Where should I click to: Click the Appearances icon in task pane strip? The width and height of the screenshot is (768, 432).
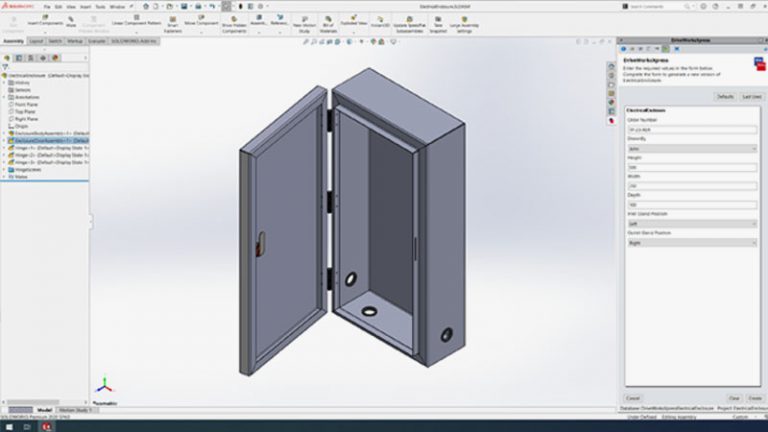[x=611, y=102]
